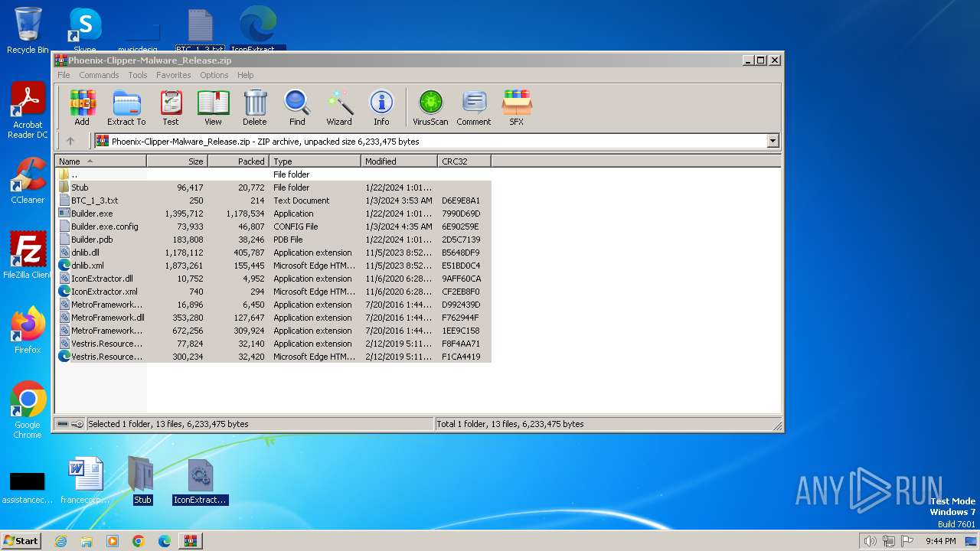Open Microsoft Edge from the taskbar
This screenshot has width=980, height=551.
(165, 541)
